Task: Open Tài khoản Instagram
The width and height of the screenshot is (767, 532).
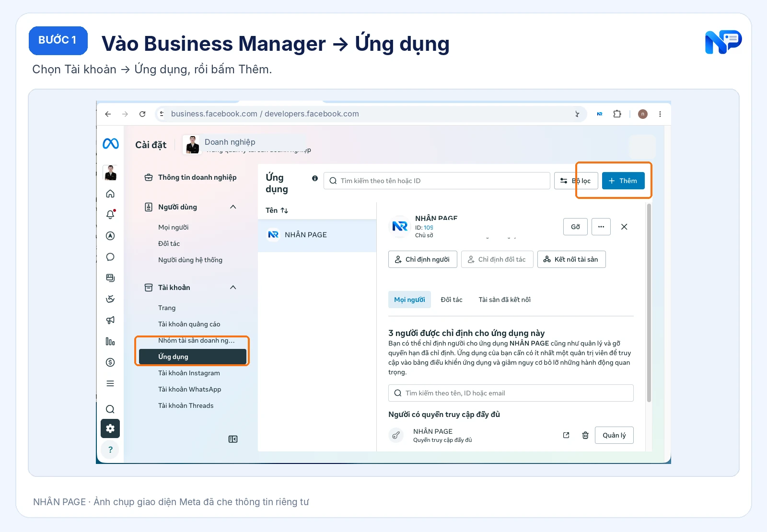Action: (x=189, y=373)
